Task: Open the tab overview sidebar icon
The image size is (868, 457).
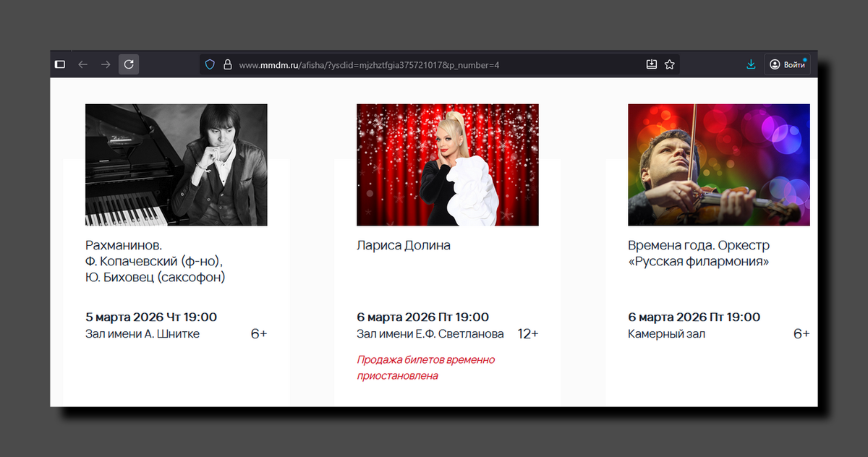Action: click(x=60, y=64)
